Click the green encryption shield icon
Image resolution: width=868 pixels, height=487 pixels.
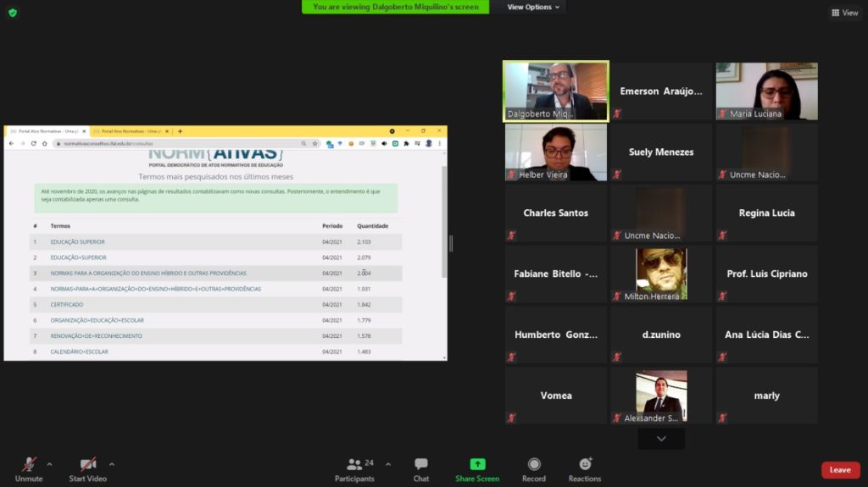(12, 12)
